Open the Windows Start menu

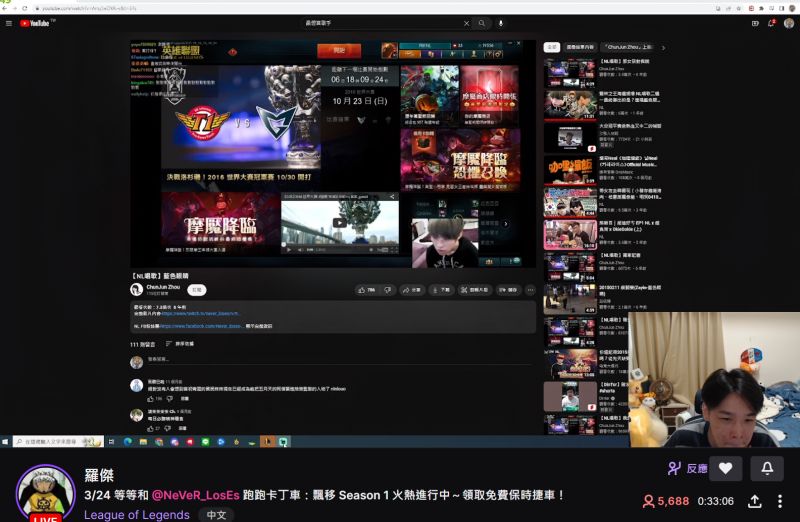(5, 441)
